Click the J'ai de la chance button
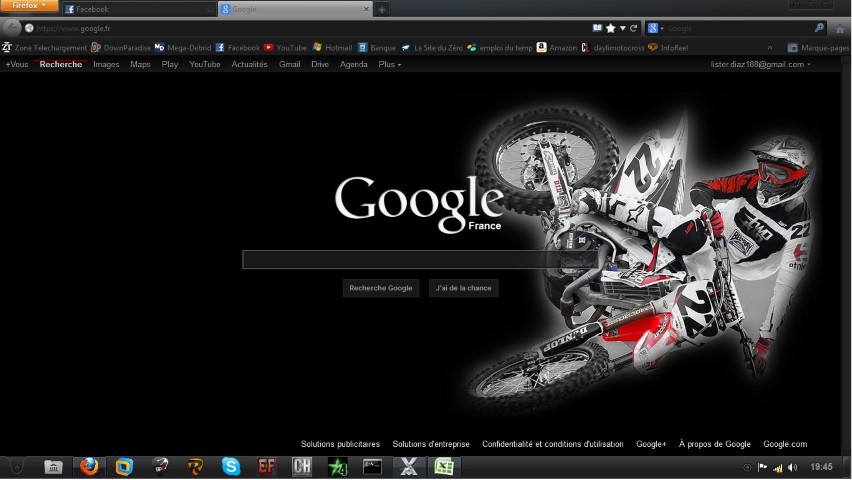 pyautogui.click(x=463, y=288)
